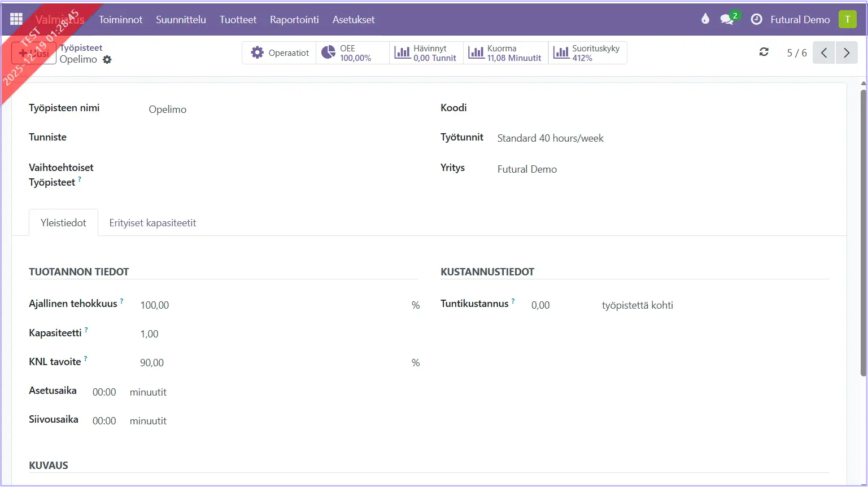The height and width of the screenshot is (487, 868).
Task: Go to next record arrow
Action: coord(847,53)
